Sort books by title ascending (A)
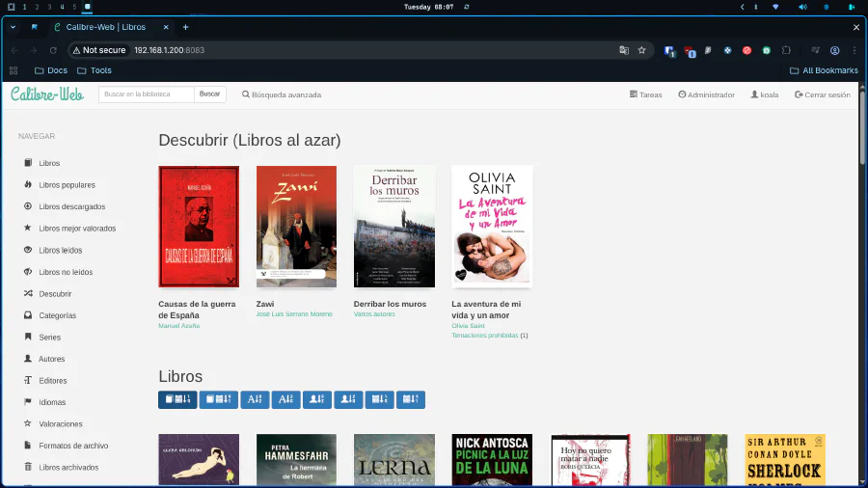Image resolution: width=868 pixels, height=488 pixels. (x=255, y=399)
